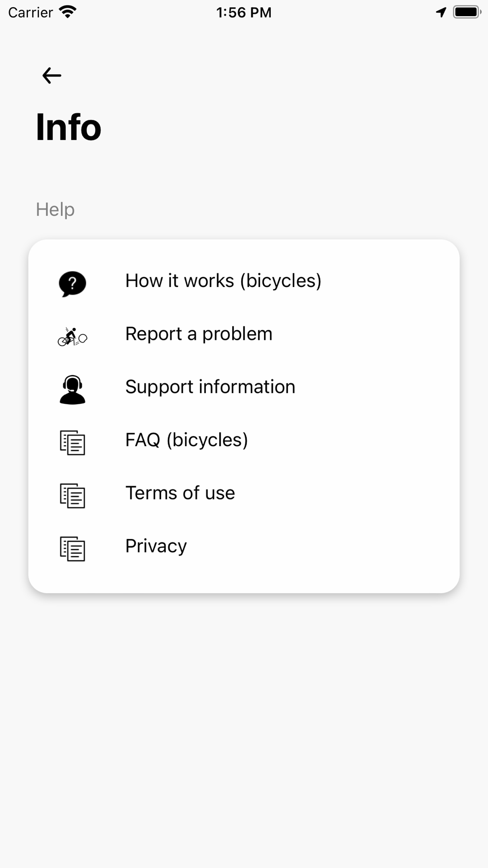
Task: Tap the Wi-Fi status icon
Action: click(68, 12)
